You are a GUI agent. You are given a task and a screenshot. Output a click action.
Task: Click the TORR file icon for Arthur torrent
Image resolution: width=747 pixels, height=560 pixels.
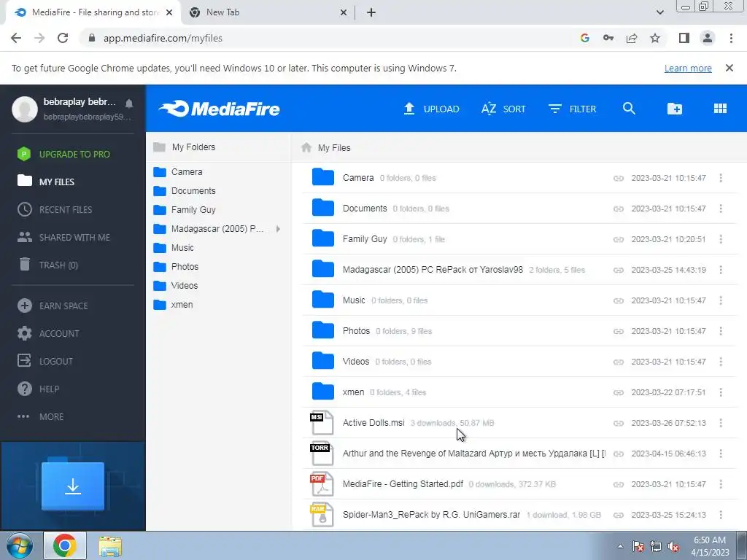tap(322, 454)
